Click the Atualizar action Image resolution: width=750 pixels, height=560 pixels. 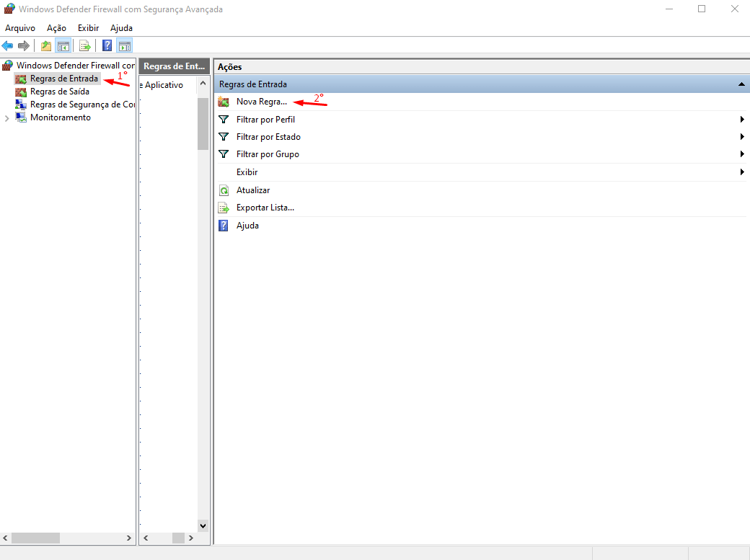tap(253, 190)
